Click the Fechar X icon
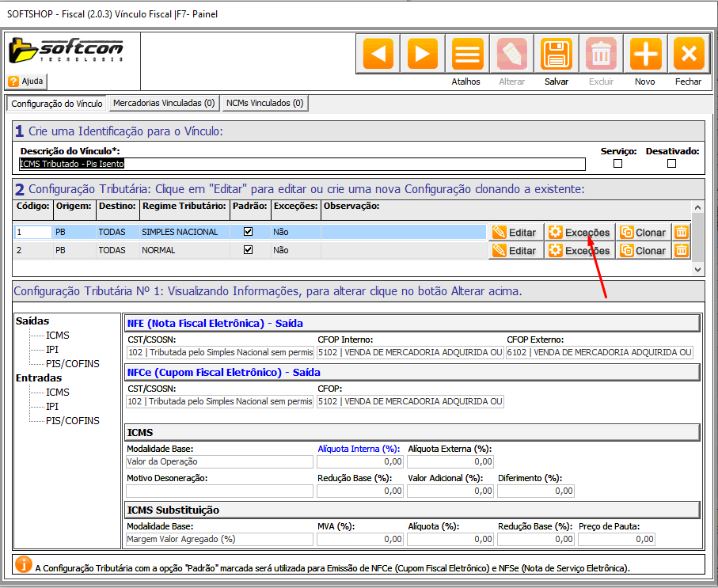This screenshot has width=718, height=588. pos(689,55)
